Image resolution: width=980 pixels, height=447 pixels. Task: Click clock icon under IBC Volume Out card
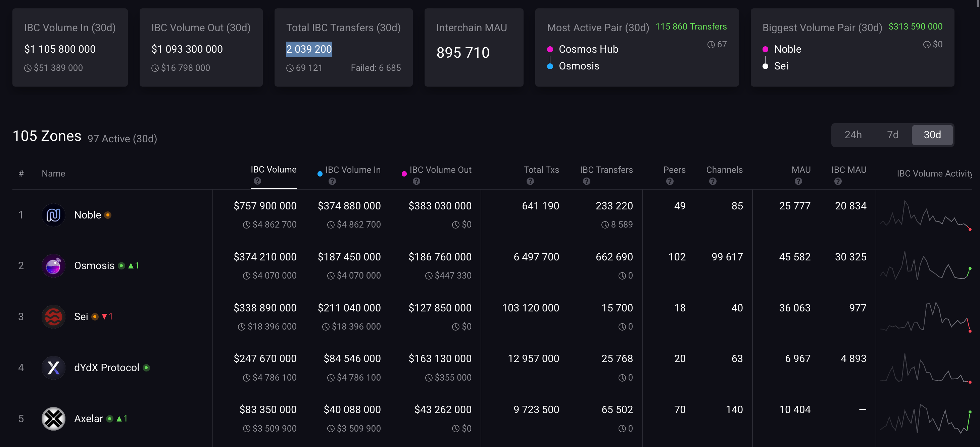[x=155, y=68]
